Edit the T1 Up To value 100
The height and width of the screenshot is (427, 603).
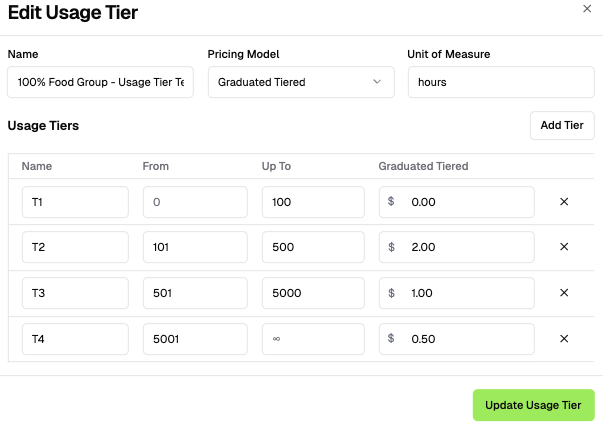313,202
